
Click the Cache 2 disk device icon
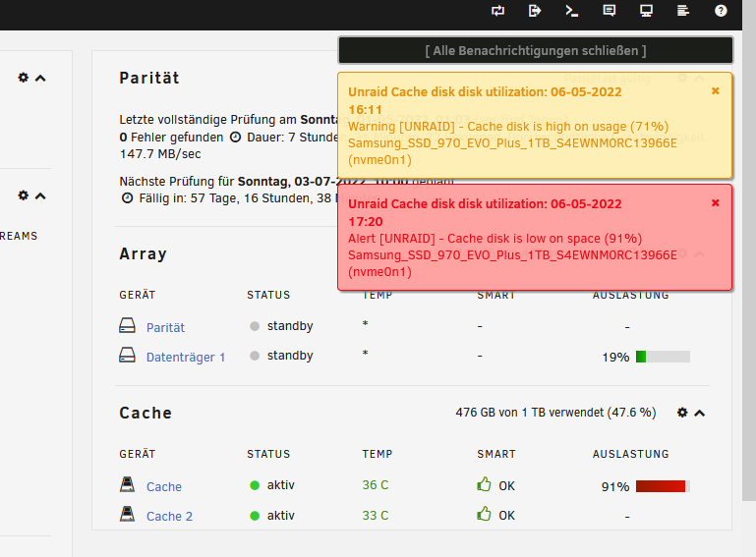click(127, 514)
